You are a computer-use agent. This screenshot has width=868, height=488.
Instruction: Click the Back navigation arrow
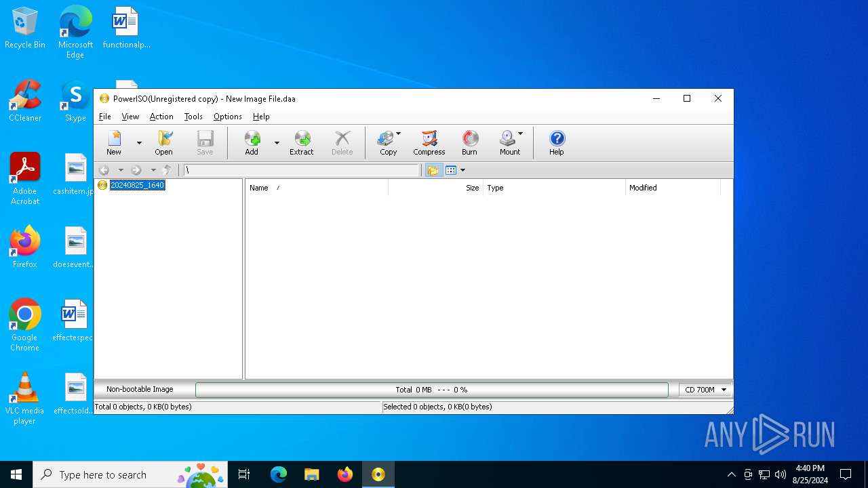tap(104, 170)
